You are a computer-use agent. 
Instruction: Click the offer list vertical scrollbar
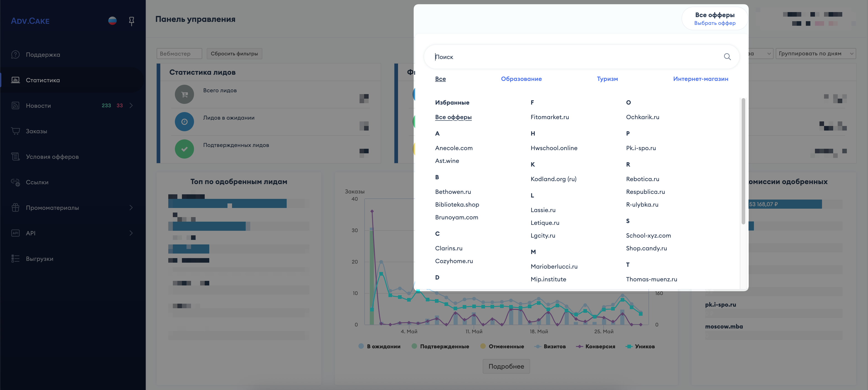pyautogui.click(x=743, y=161)
